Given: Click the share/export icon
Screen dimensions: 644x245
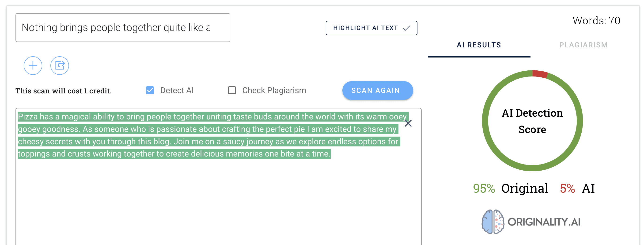Looking at the screenshot, I should [x=60, y=65].
